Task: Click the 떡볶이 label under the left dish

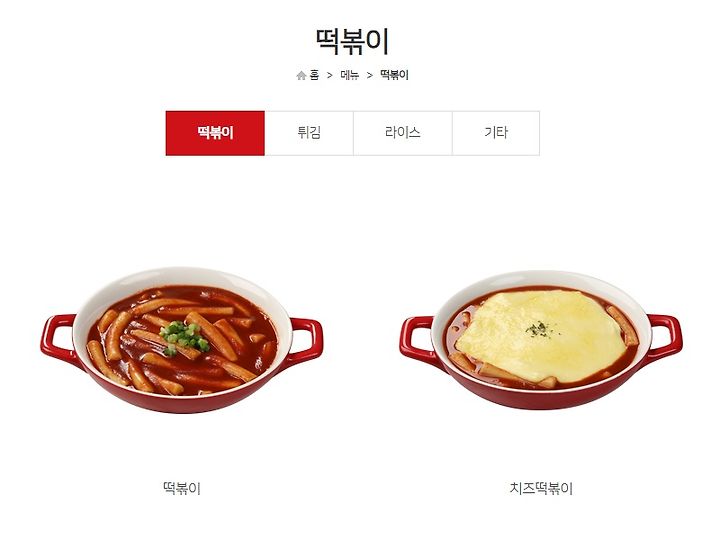Action: click(x=182, y=488)
